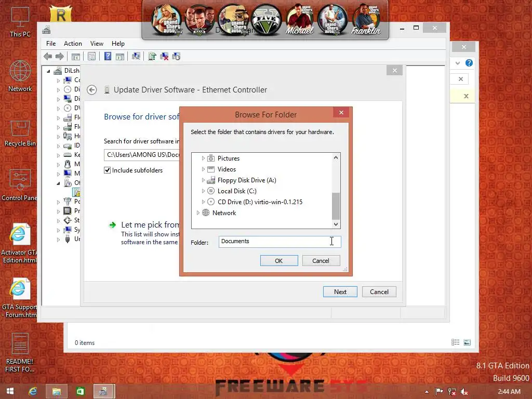Collapse the root computer node in Device Manager

pyautogui.click(x=48, y=71)
